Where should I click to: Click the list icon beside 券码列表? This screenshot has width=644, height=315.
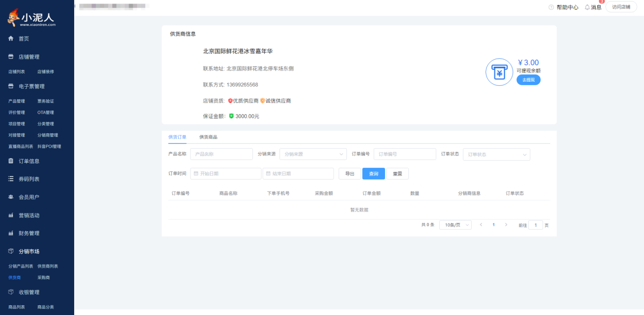pyautogui.click(x=11, y=179)
